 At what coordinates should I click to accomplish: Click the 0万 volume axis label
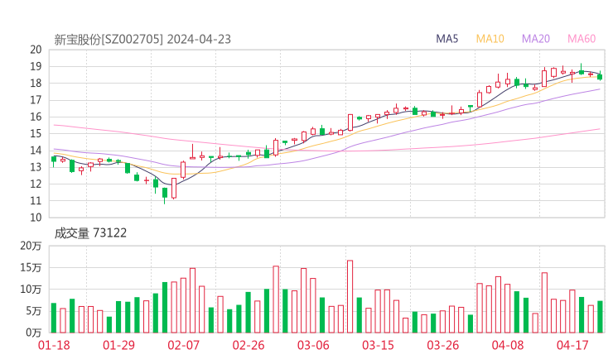(33, 333)
